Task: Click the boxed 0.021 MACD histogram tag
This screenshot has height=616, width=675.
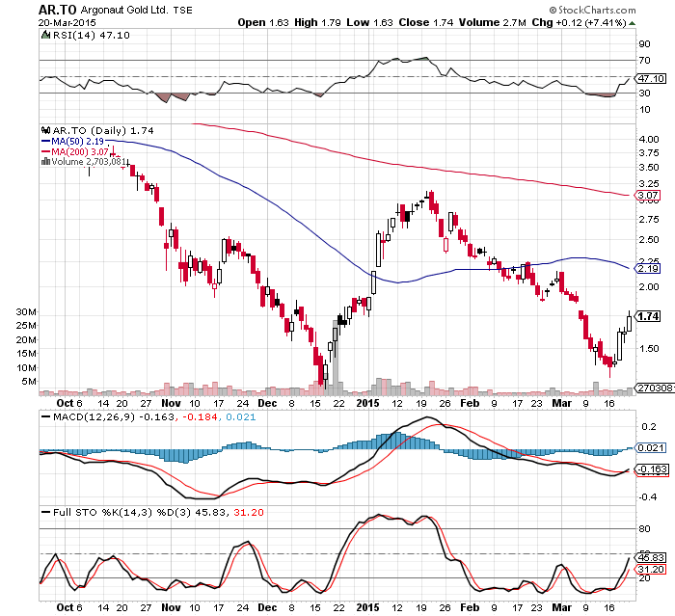Action: tap(651, 448)
